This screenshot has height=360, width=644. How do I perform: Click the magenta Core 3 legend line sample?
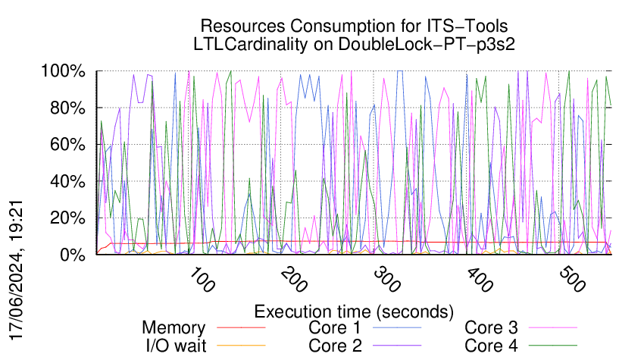(x=553, y=327)
